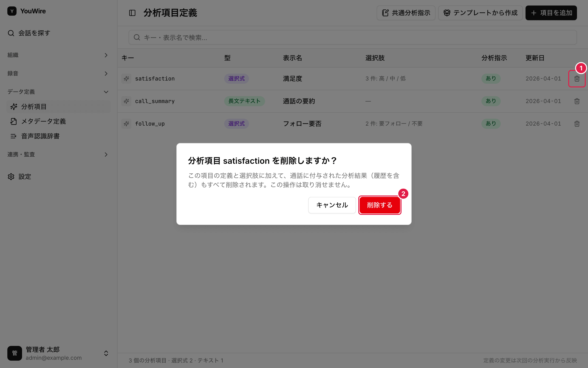Toggle the sidebar panel icon
This screenshot has width=588, height=368.
point(132,13)
